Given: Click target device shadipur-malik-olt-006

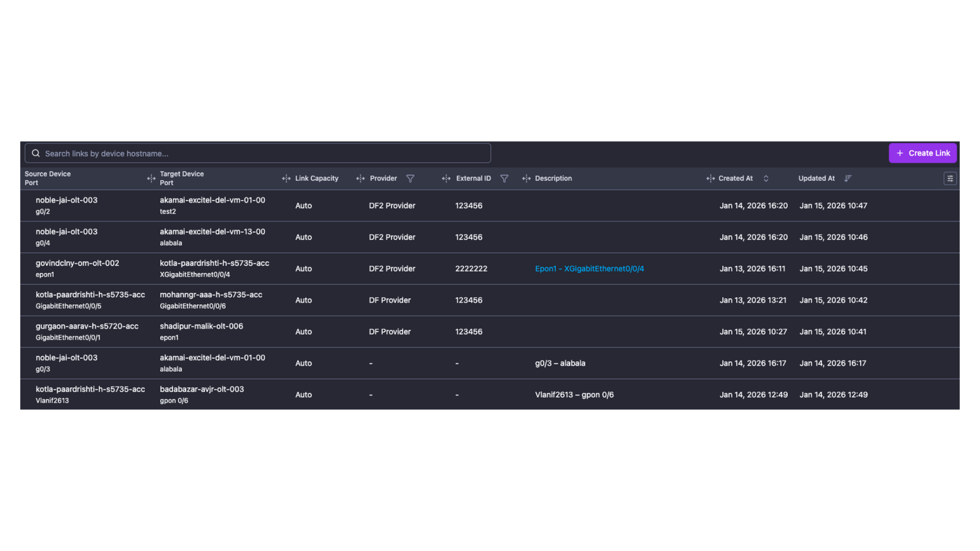Looking at the screenshot, I should point(201,326).
